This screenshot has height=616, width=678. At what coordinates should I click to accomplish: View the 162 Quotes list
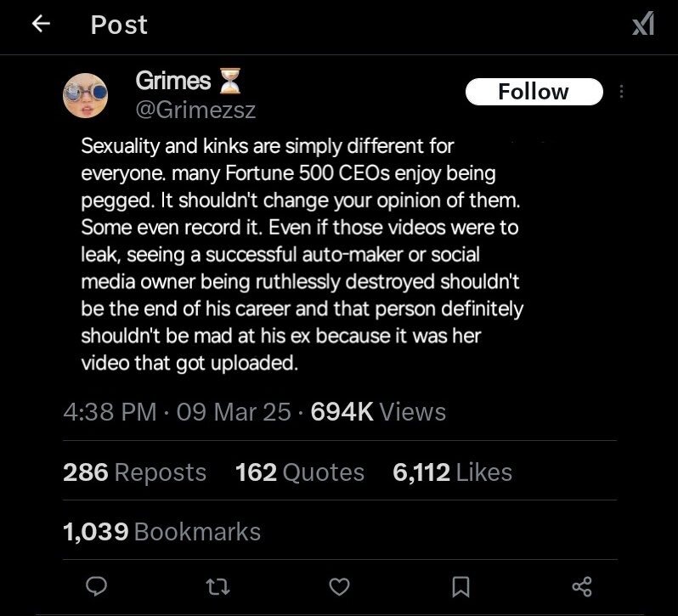[x=299, y=472]
